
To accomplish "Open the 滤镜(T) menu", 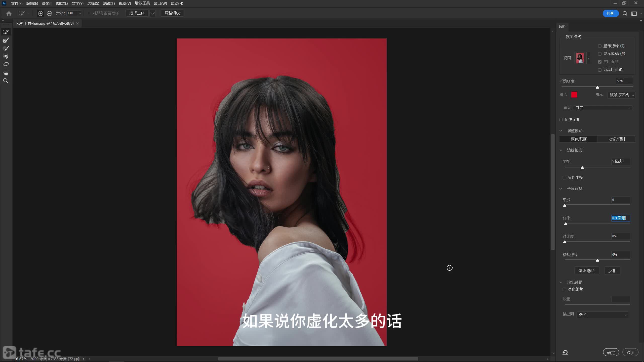I will (x=109, y=4).
